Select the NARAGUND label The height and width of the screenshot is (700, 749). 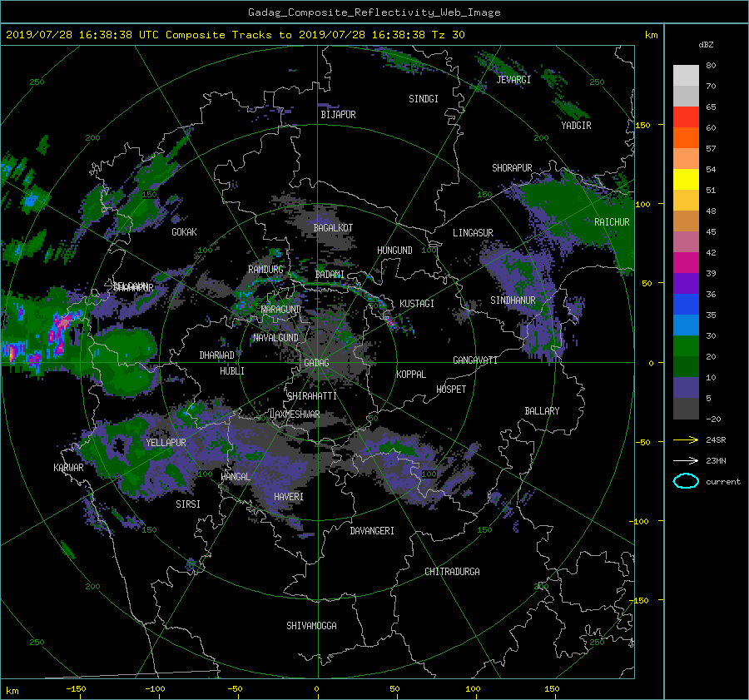281,310
